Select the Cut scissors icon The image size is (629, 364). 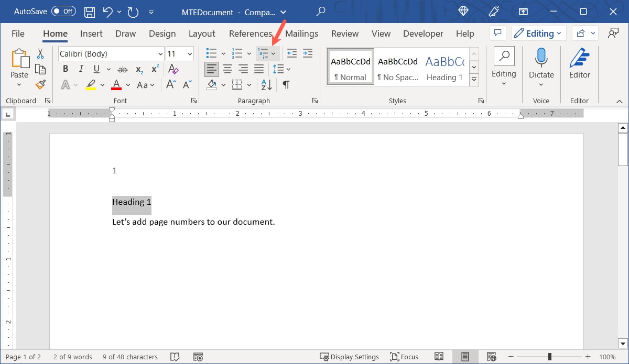(x=40, y=53)
